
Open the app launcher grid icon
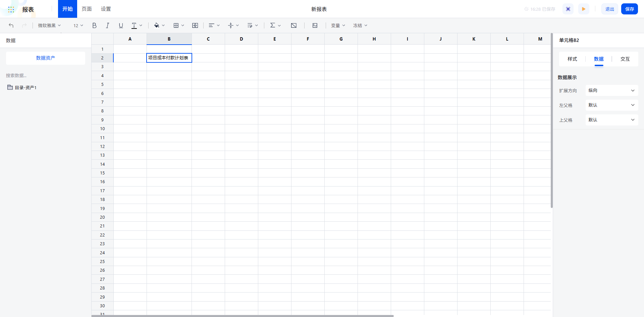click(11, 9)
